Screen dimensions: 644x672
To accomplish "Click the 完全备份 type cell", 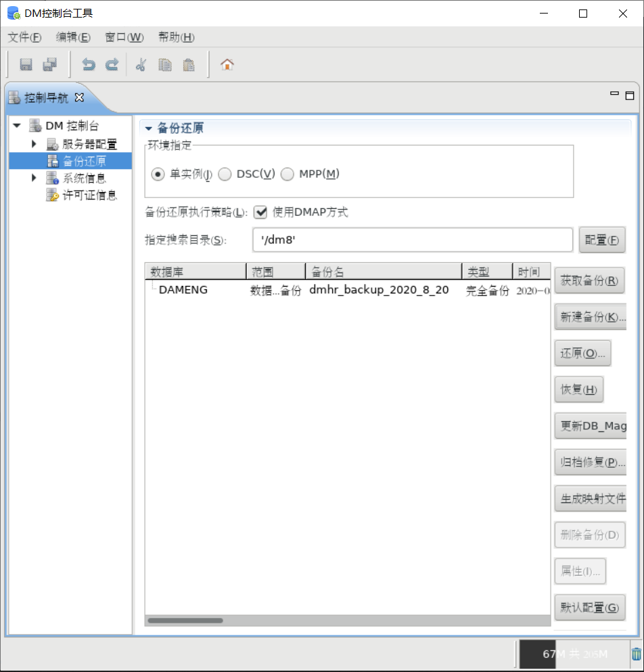I will pos(488,291).
